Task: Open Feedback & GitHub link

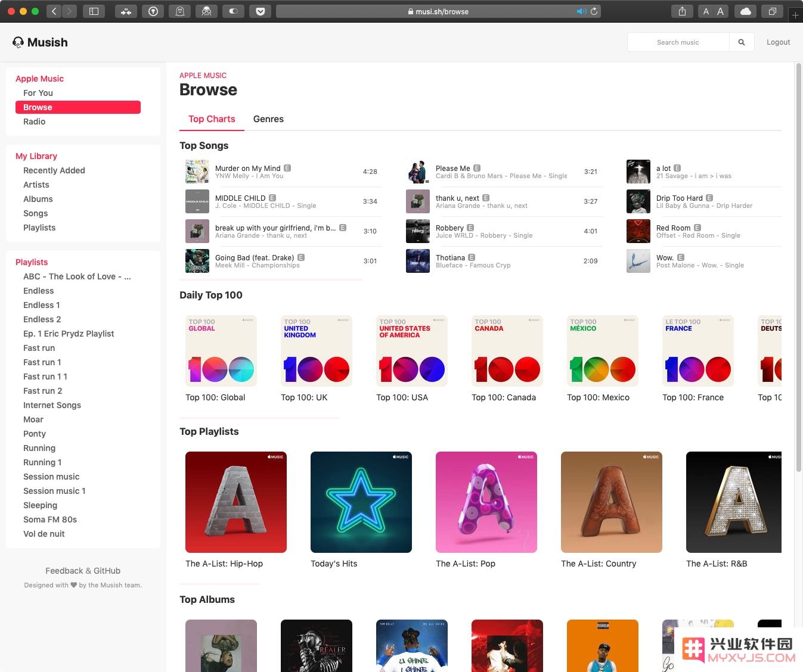Action: point(83,571)
